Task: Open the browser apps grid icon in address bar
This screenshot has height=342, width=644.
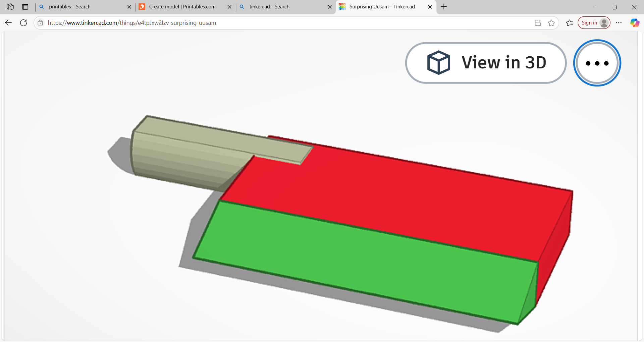Action: 538,23
